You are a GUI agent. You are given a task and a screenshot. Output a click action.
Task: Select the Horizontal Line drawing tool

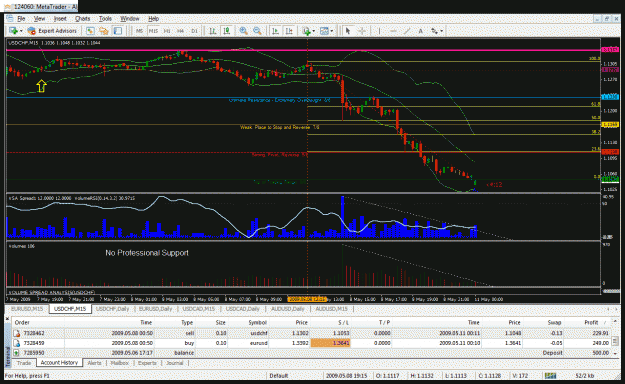393,31
